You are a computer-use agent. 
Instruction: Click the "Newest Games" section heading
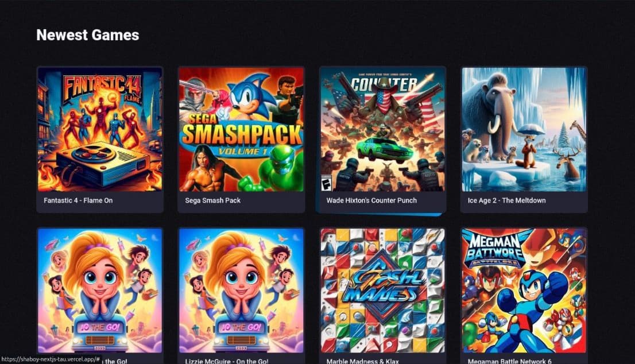tap(88, 35)
